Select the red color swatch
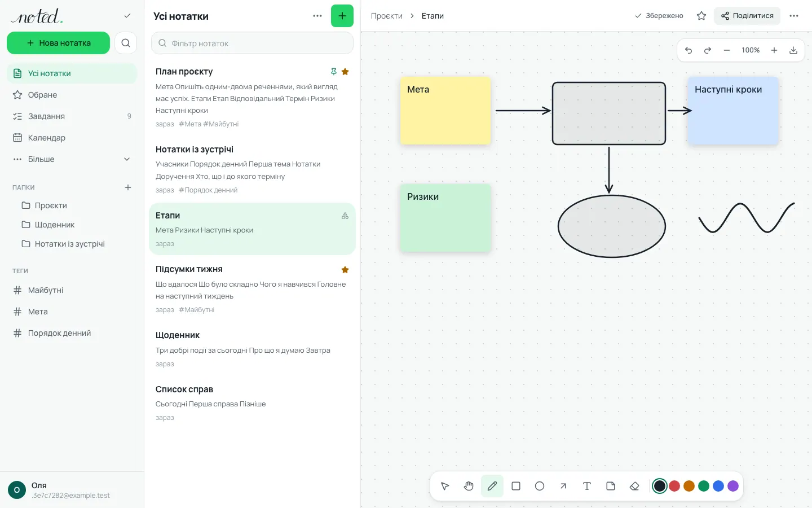This screenshot has height=508, width=812. 674,486
